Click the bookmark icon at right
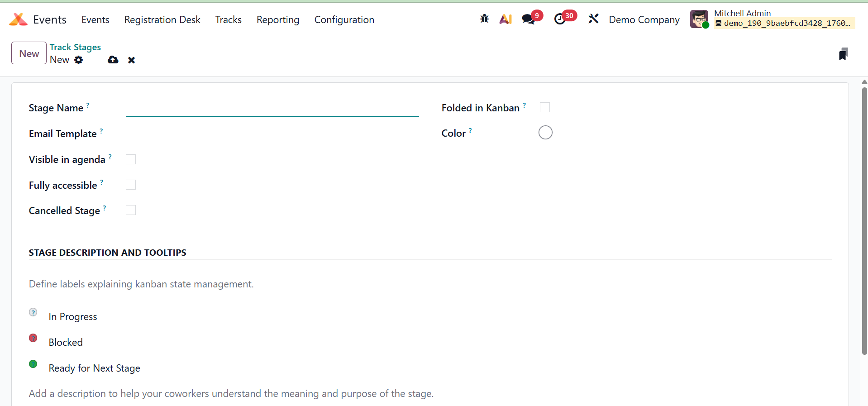 [843, 54]
